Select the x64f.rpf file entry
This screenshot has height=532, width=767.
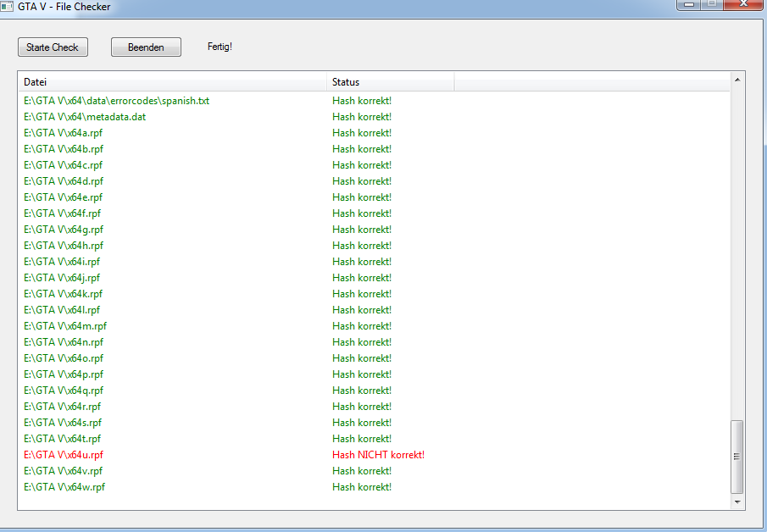(62, 213)
